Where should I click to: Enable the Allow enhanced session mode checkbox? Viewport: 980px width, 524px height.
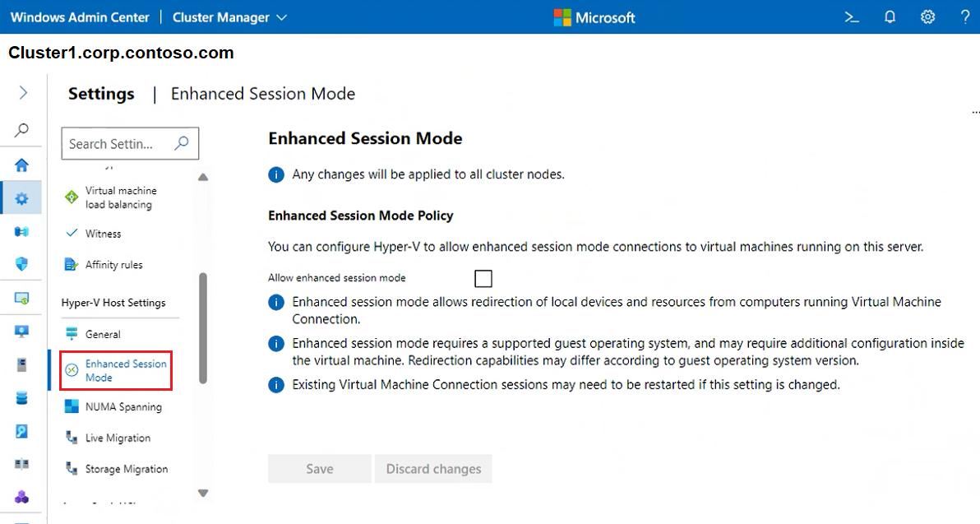click(483, 278)
